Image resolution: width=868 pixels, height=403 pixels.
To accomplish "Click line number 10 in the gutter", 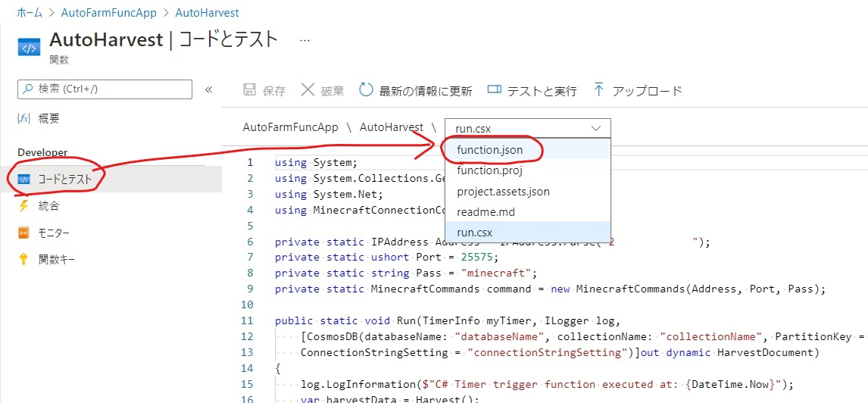I will [x=246, y=305].
